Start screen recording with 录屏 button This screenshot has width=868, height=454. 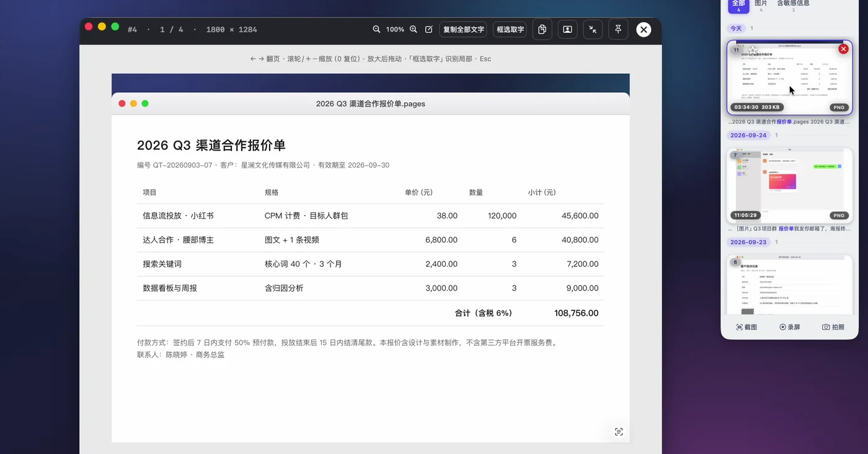[x=790, y=326]
